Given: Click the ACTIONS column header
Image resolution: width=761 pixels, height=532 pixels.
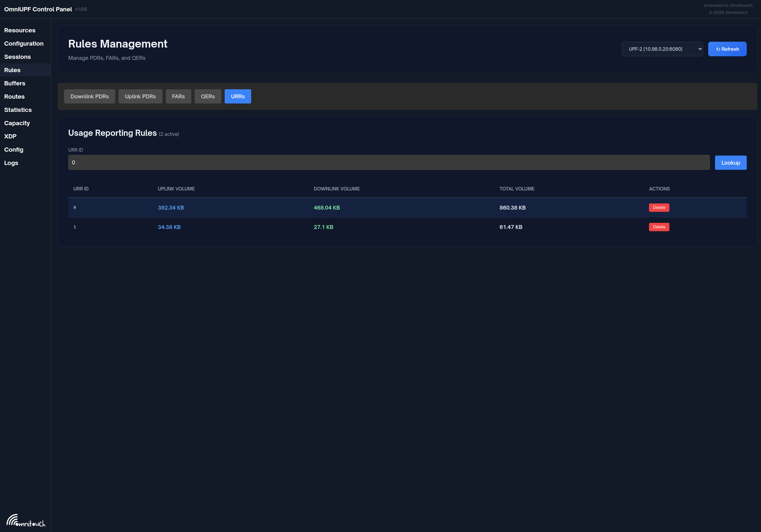Looking at the screenshot, I should click(659, 189).
